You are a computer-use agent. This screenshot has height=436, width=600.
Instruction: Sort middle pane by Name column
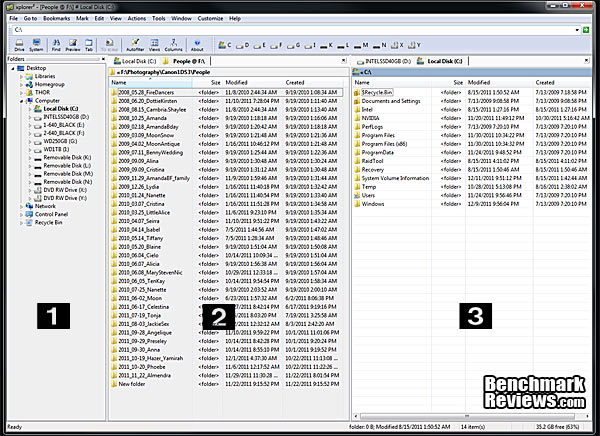click(150, 82)
